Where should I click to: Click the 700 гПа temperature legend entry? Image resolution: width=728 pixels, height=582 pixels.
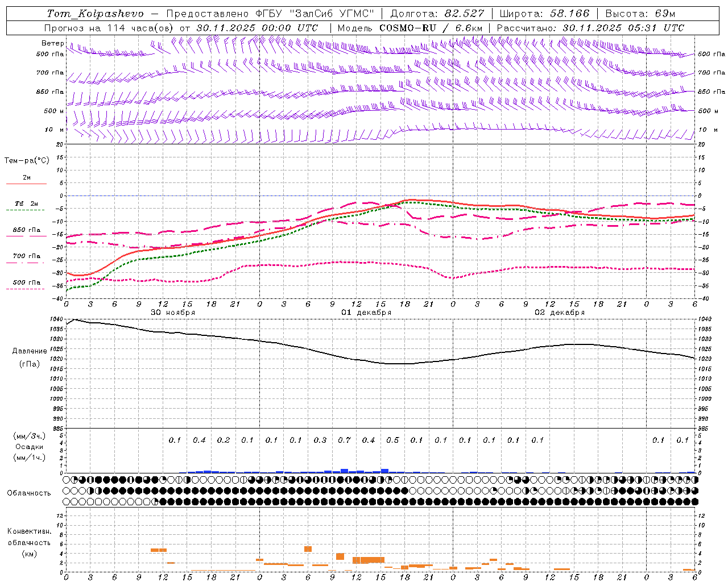click(27, 256)
